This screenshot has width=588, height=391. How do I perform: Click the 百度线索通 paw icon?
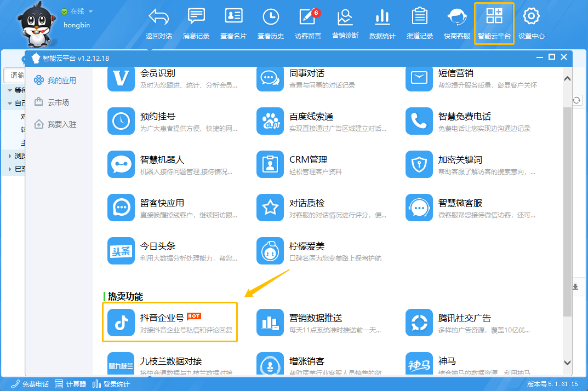pyautogui.click(x=270, y=121)
